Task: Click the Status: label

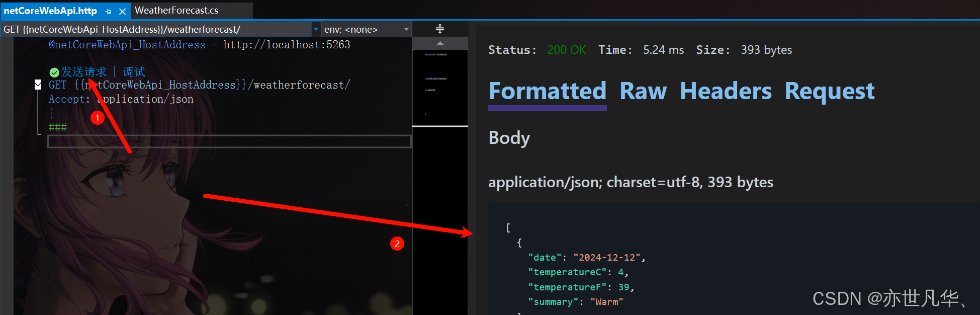Action: click(x=512, y=50)
